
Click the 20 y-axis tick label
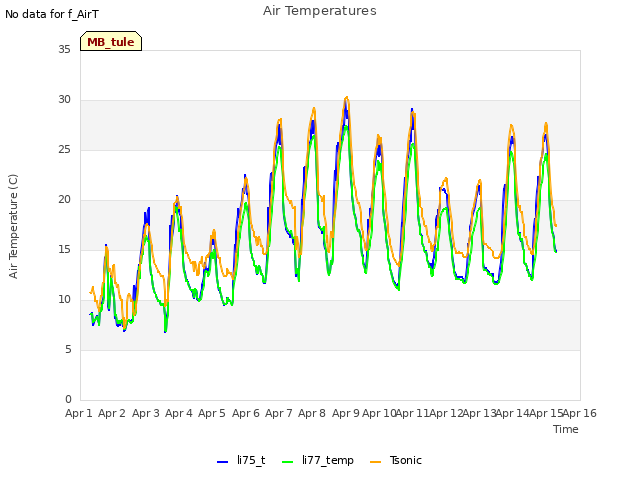click(x=64, y=200)
